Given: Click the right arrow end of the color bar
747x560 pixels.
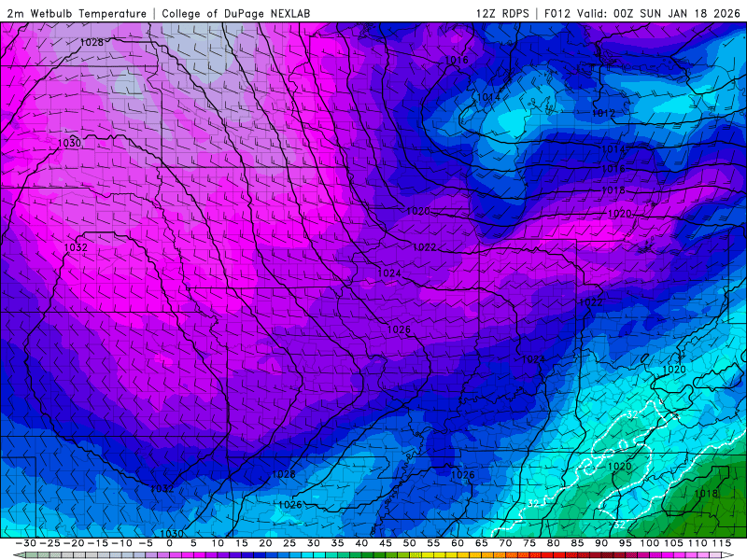Looking at the screenshot, I should tap(727, 555).
